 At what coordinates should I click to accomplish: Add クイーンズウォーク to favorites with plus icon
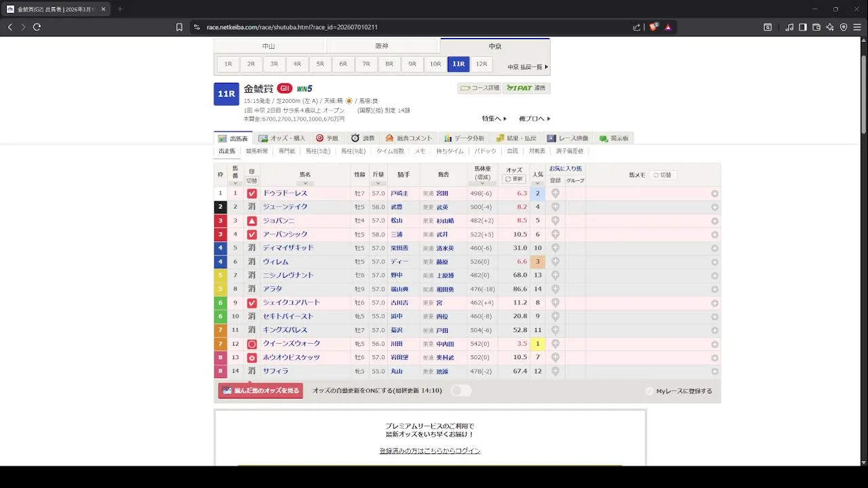(555, 344)
